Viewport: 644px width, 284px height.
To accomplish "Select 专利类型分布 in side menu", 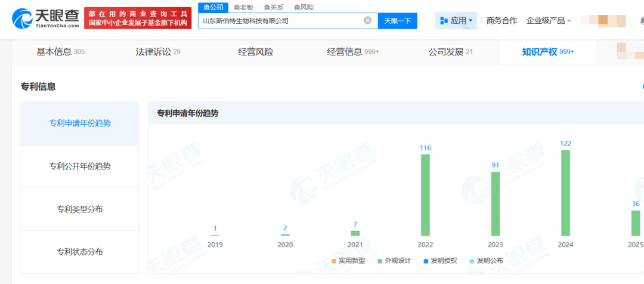I will click(x=80, y=209).
